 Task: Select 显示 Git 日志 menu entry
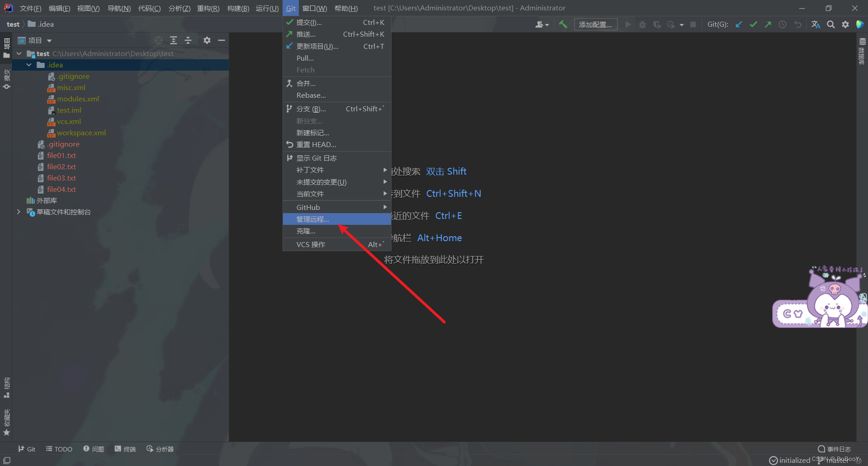(337, 158)
